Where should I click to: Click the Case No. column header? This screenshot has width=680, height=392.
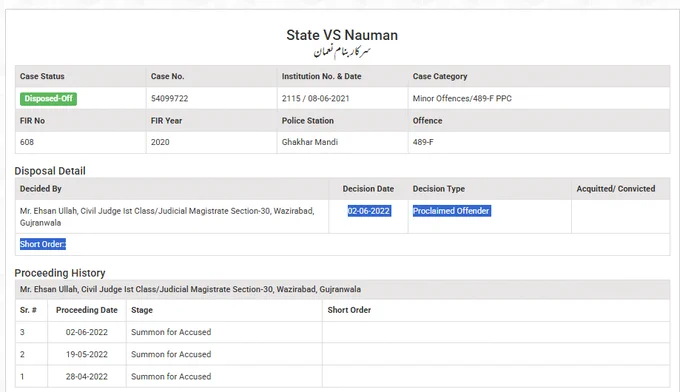pyautogui.click(x=167, y=76)
